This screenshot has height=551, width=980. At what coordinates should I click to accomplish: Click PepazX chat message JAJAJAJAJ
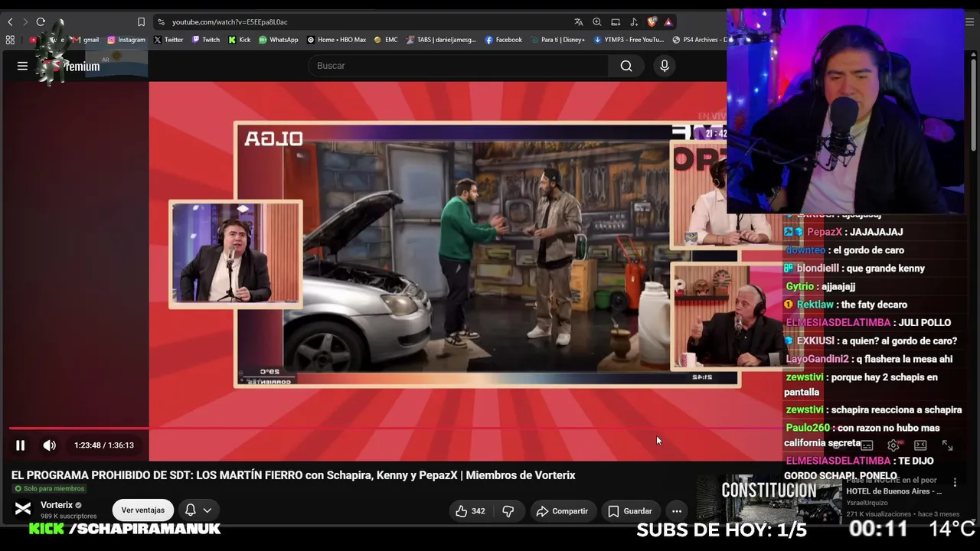point(844,232)
